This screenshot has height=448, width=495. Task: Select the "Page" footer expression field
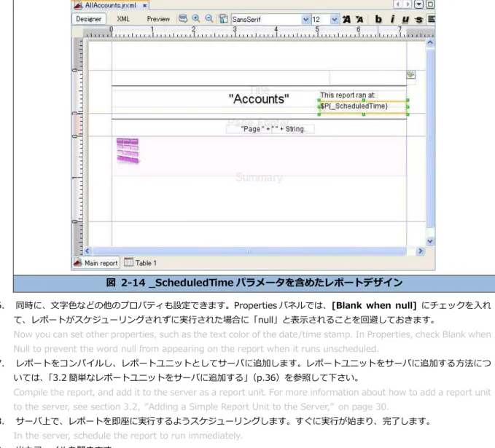270,129
